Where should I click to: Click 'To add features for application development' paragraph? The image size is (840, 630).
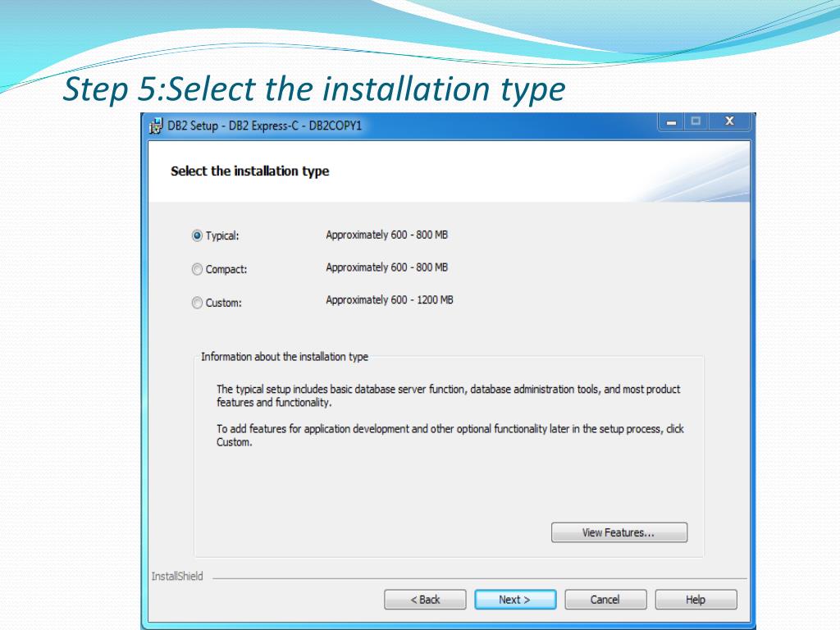tap(450, 436)
